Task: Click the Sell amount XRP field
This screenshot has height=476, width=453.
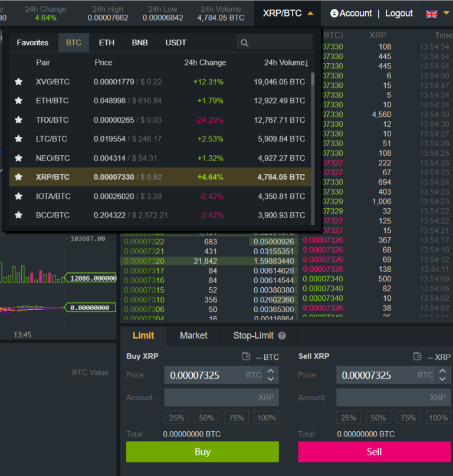Action: [393, 398]
